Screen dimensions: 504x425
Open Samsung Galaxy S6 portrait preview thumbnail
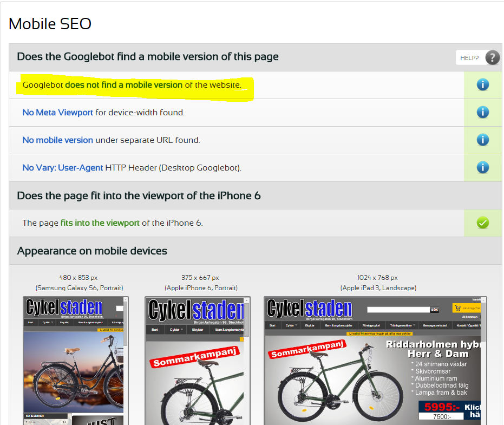click(76, 361)
